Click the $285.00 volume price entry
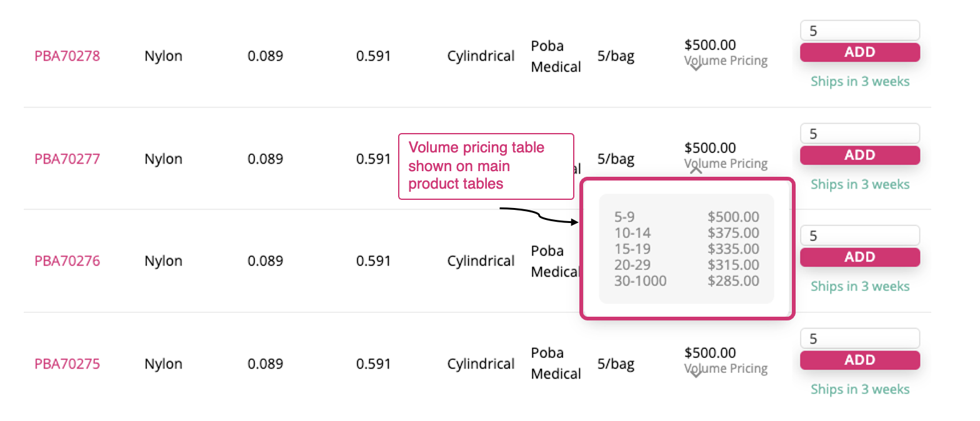 point(734,280)
